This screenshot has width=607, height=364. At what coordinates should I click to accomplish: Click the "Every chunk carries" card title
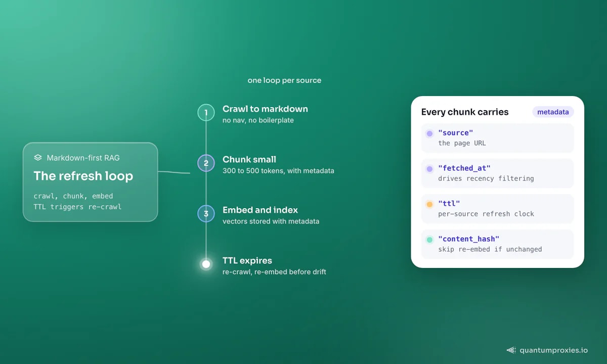pos(465,112)
